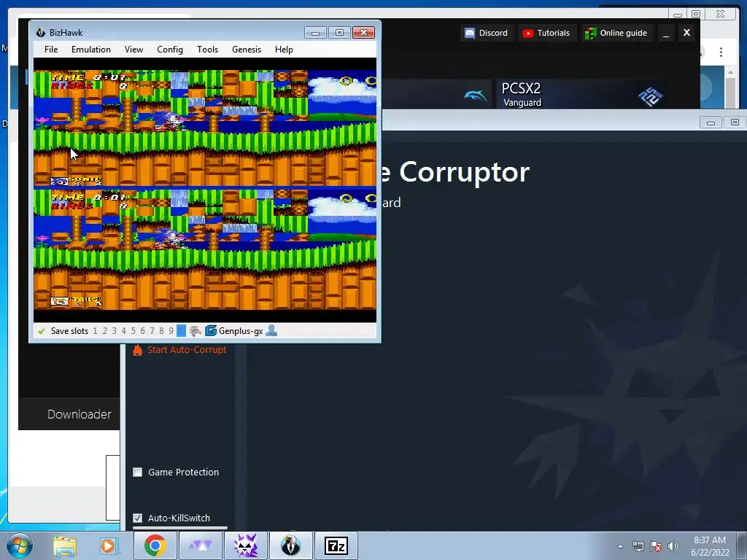Open File Explorer from the taskbar
Viewport: 747px width, 560px height.
click(x=64, y=546)
